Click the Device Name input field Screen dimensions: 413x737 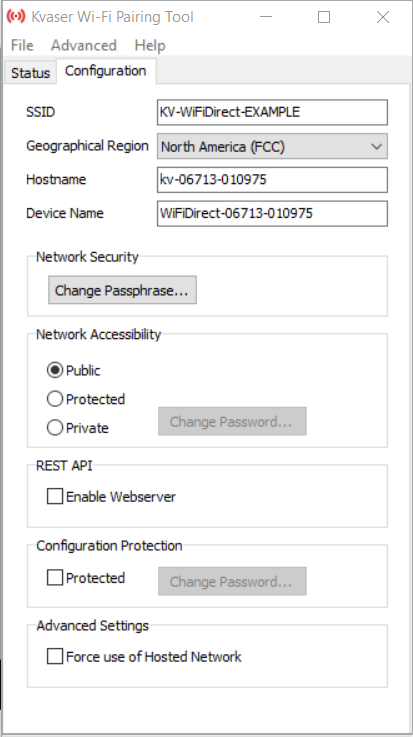pyautogui.click(x=273, y=213)
